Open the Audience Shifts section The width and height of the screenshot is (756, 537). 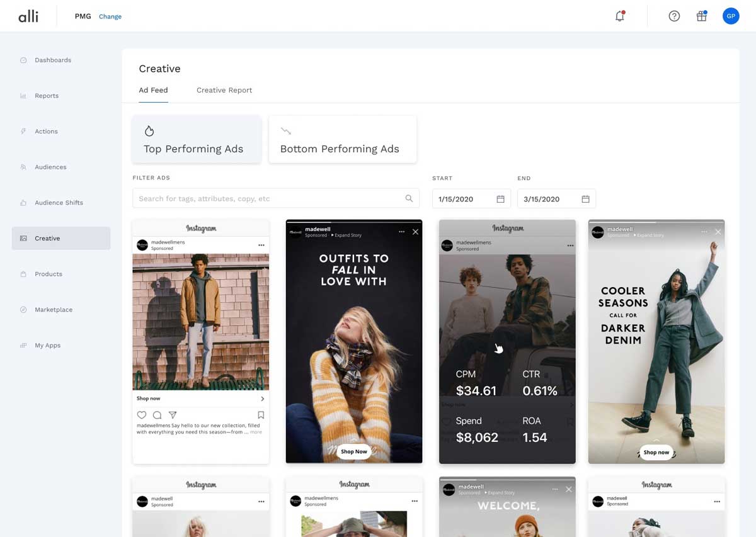[25, 202]
